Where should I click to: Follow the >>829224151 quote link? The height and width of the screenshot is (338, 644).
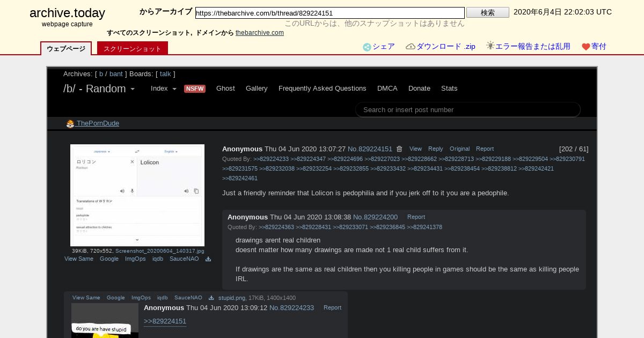[165, 321]
